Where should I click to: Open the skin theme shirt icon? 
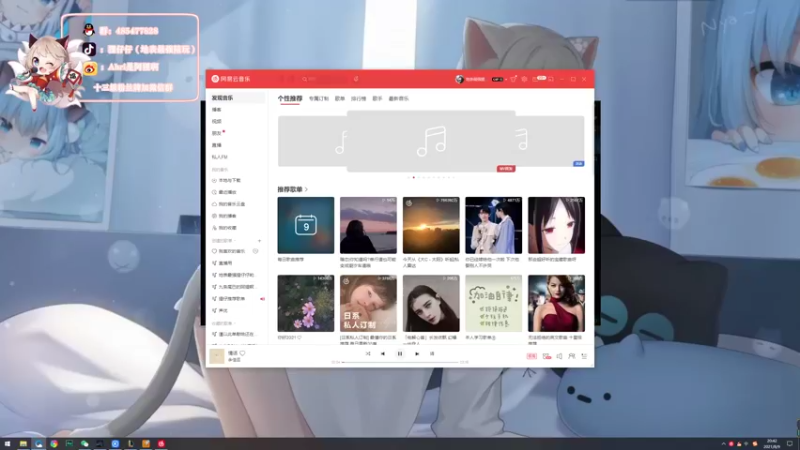point(514,79)
